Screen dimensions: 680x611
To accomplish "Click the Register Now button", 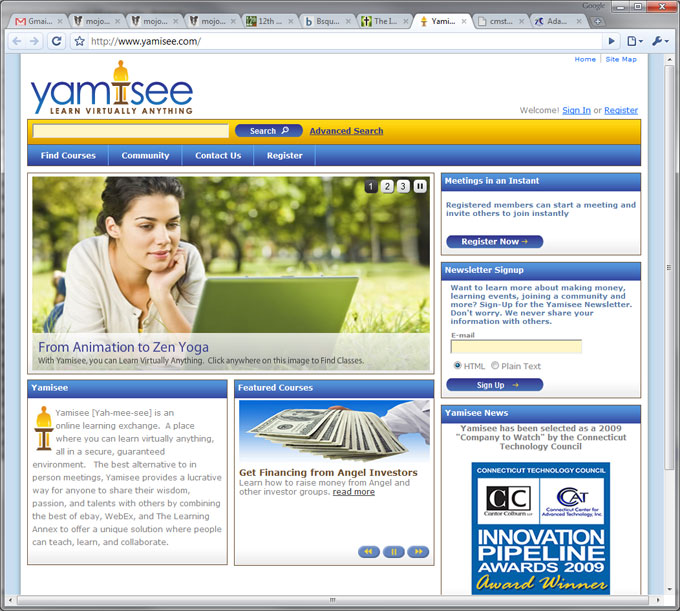I will point(494,241).
